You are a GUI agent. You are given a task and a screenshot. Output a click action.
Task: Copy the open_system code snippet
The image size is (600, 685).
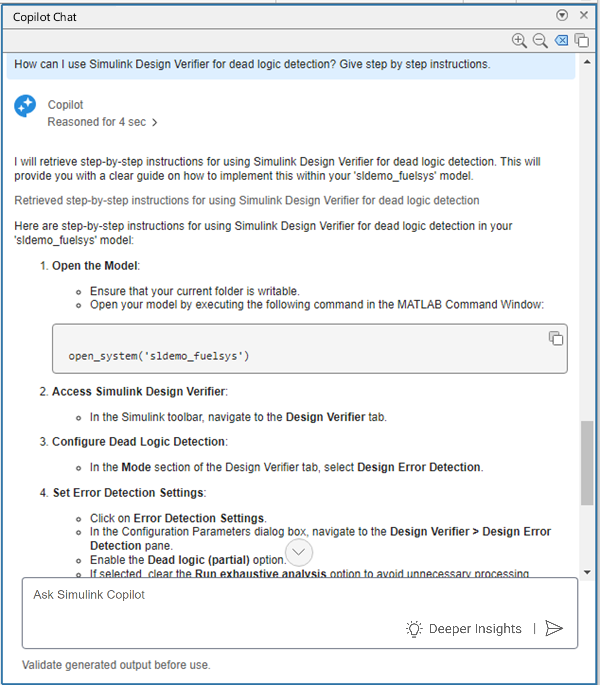coord(556,338)
